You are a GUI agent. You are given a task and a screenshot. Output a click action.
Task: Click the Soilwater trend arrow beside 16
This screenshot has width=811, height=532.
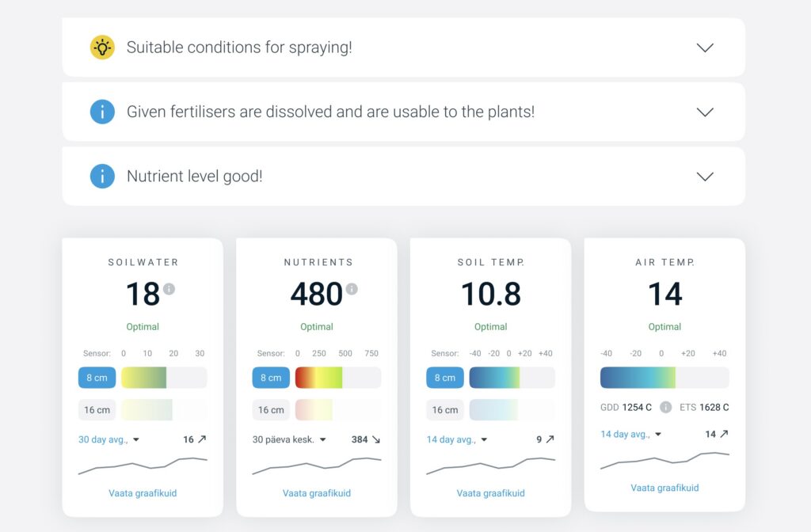(201, 439)
